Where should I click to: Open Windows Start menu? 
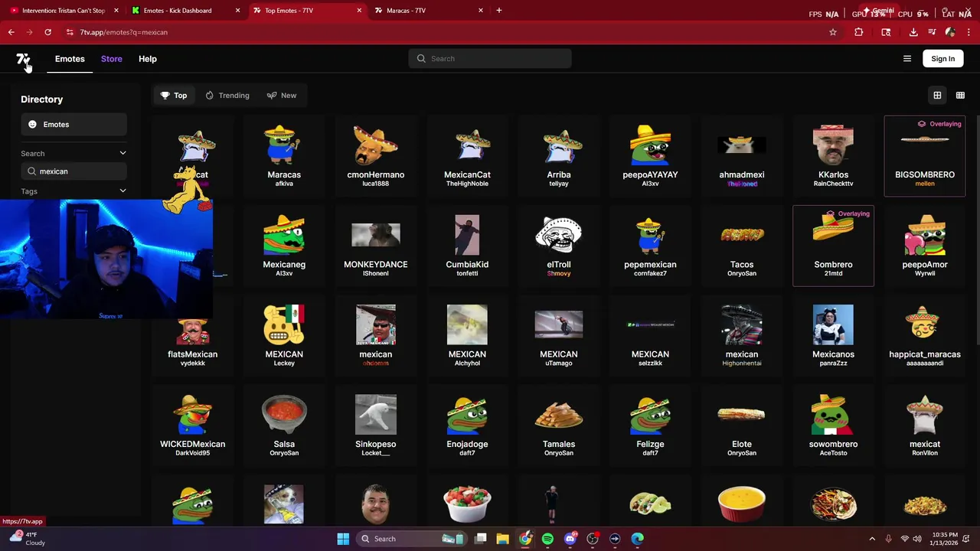point(343,539)
